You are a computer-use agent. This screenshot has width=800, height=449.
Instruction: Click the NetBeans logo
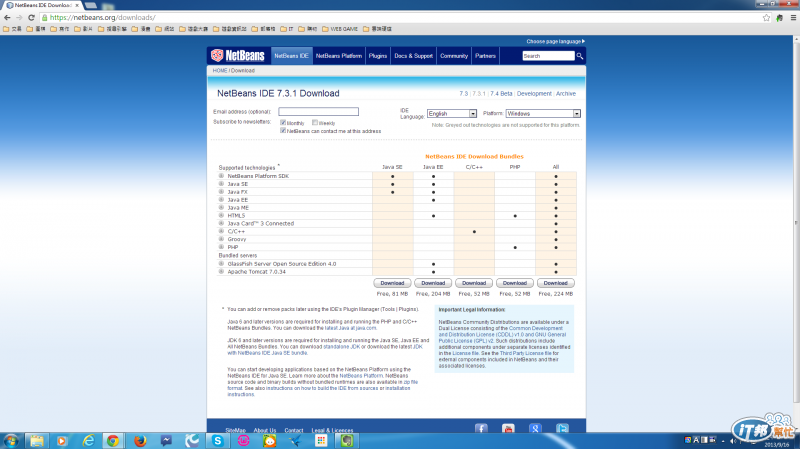238,56
